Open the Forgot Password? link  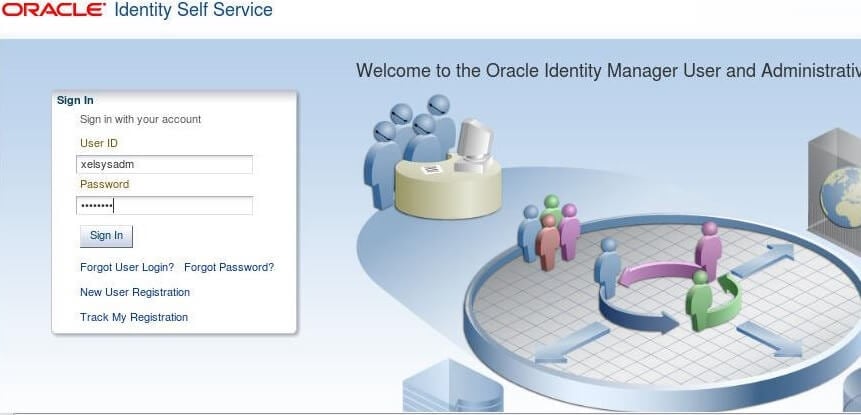point(229,268)
